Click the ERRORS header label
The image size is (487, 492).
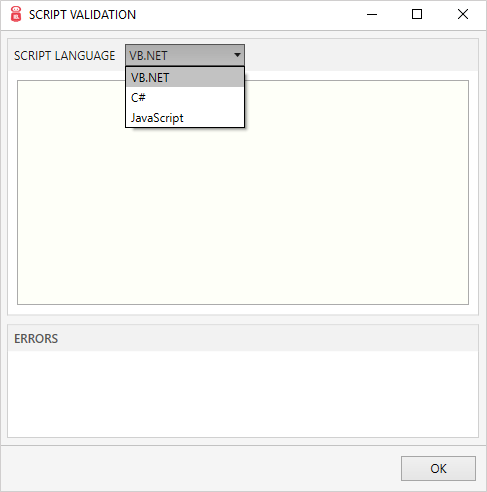[36, 338]
